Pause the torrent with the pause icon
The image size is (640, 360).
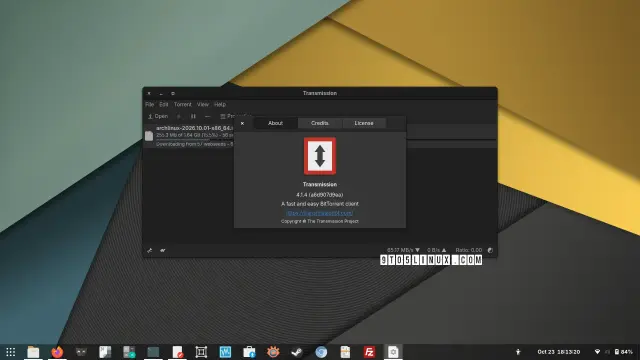pos(193,116)
